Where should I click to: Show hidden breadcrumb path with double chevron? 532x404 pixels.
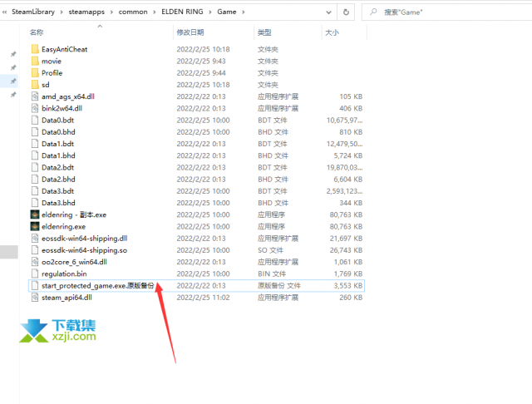[4, 12]
